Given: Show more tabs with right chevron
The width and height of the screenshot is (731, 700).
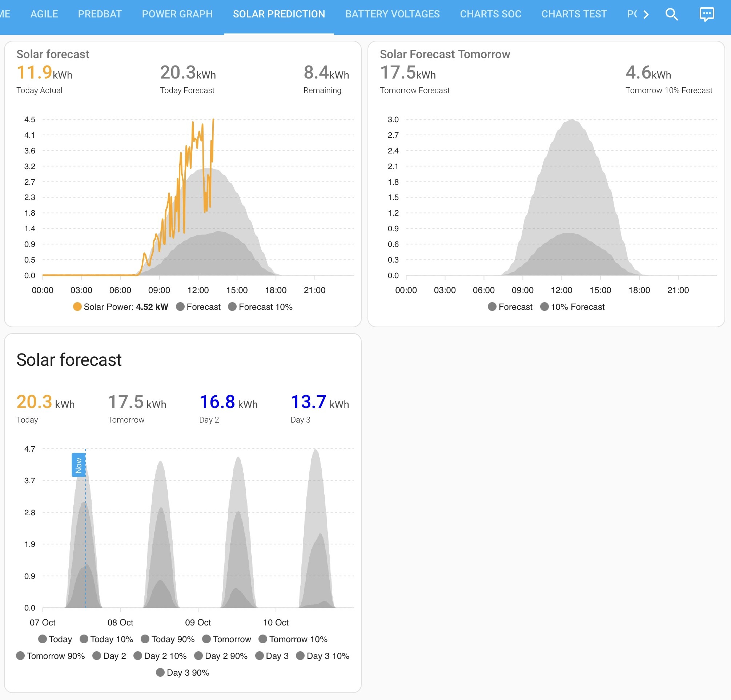Looking at the screenshot, I should 646,14.
